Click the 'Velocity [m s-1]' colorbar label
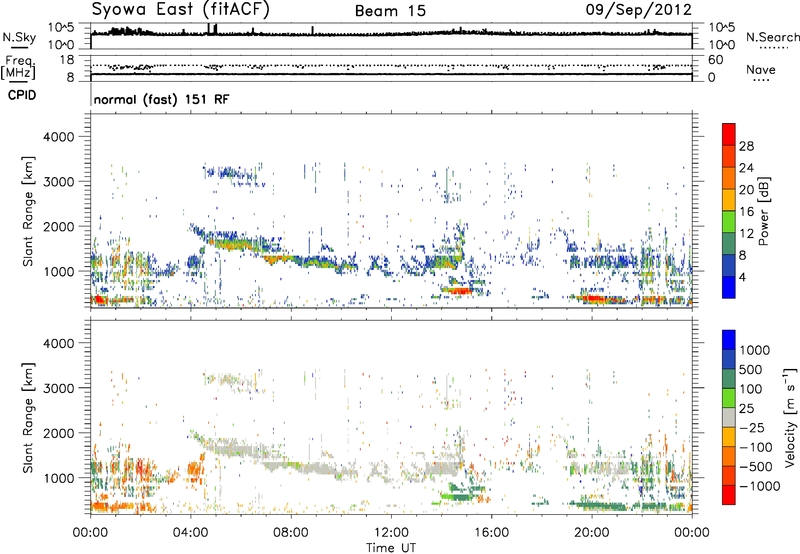Screen dimensions: 800x554 click(x=790, y=417)
